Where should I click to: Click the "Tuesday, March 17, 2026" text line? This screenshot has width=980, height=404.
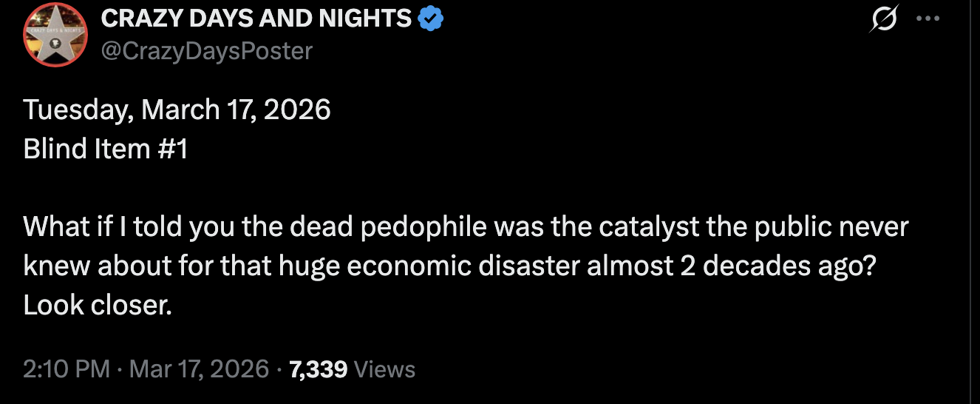pos(177,110)
